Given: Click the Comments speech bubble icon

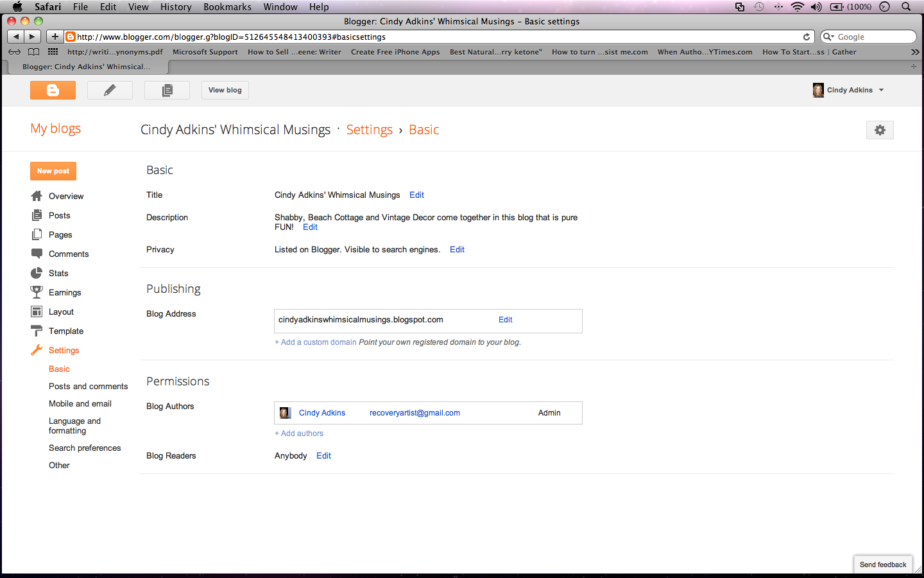Looking at the screenshot, I should [x=37, y=254].
